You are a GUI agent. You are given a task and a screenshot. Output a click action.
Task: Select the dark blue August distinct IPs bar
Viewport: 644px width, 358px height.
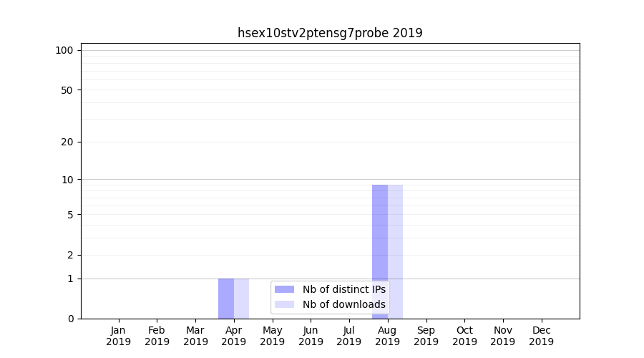tap(380, 251)
